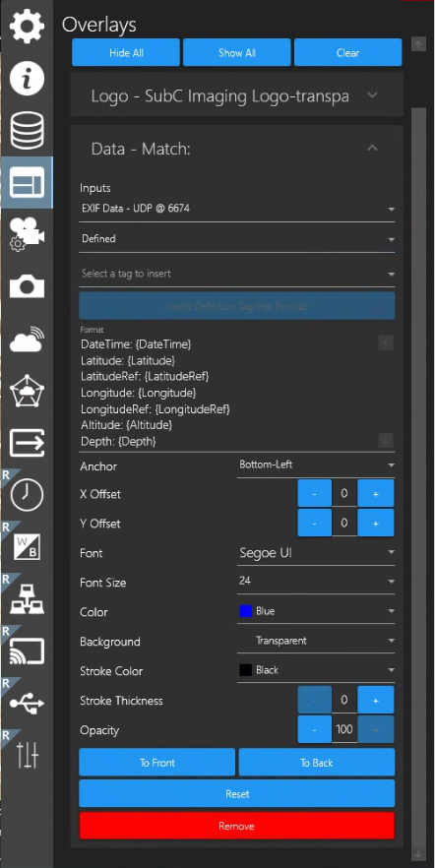Open the white balance WB icon

(27, 546)
